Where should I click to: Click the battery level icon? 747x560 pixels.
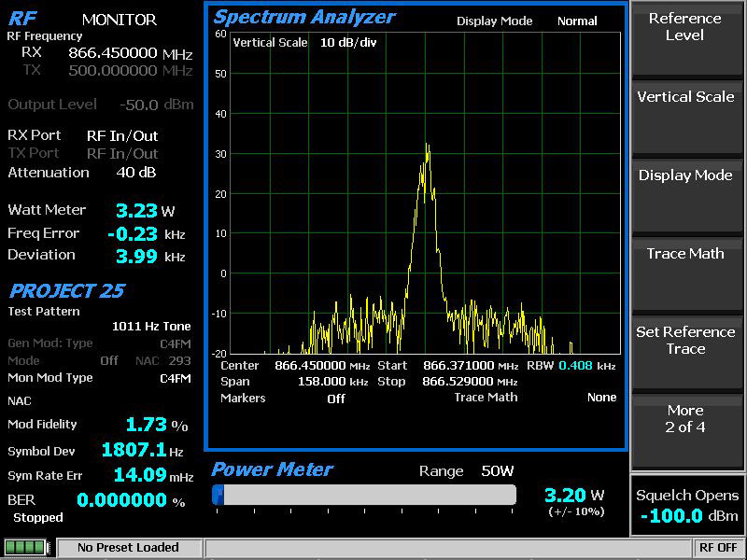click(27, 548)
